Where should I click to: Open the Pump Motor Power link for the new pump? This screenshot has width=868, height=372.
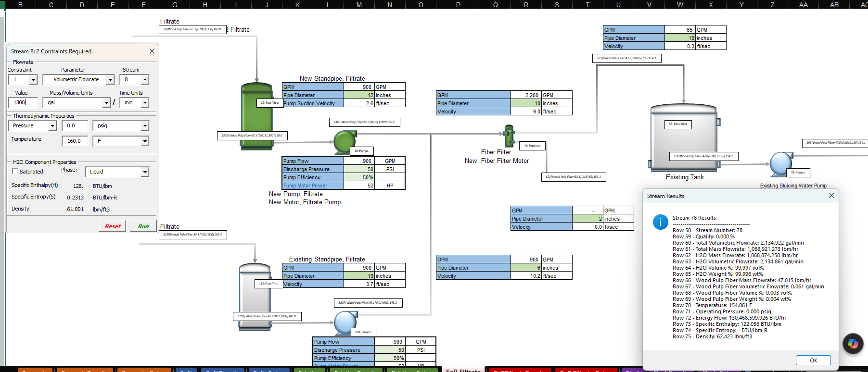coord(305,186)
